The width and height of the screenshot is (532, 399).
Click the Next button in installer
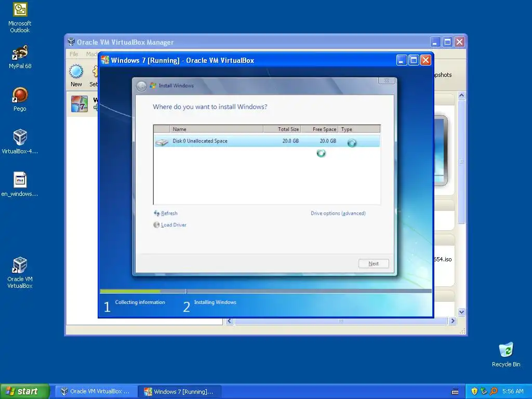click(x=374, y=263)
